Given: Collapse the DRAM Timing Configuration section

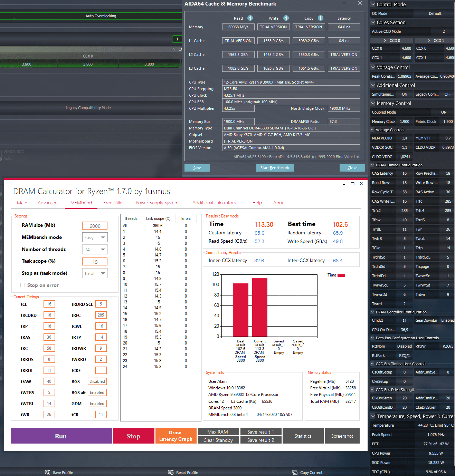Looking at the screenshot, I should (x=373, y=165).
